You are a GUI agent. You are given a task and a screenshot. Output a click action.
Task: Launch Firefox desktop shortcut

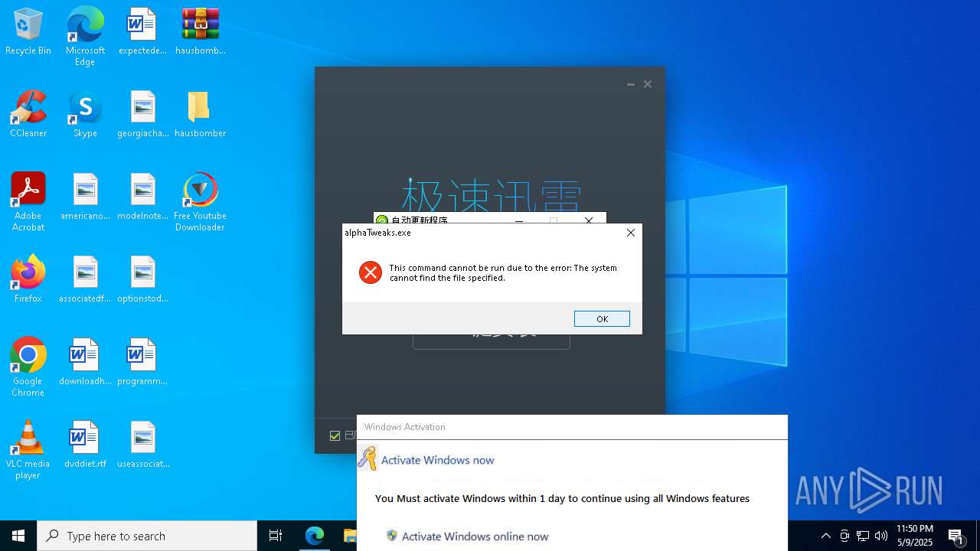point(28,280)
